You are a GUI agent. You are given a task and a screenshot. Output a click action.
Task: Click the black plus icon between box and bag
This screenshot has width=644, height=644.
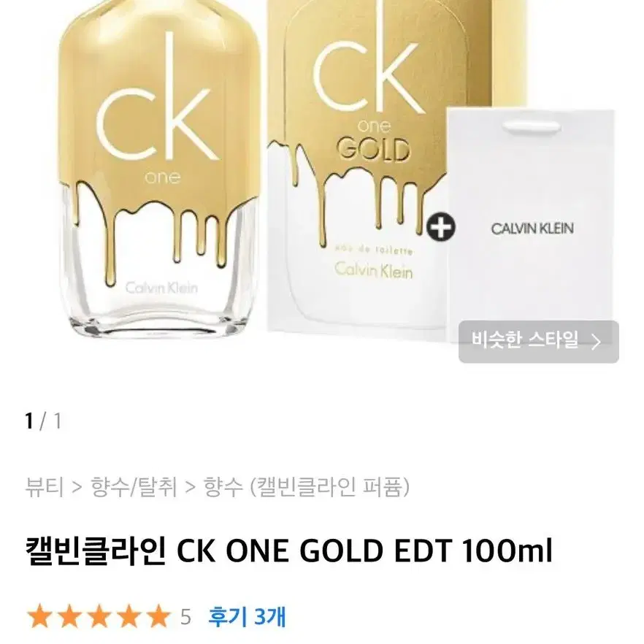[441, 227]
